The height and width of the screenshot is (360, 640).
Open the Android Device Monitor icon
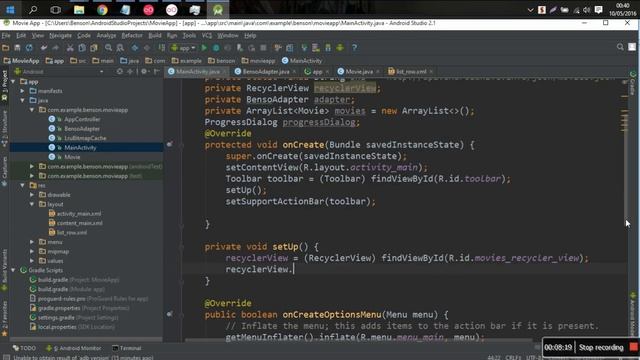[340, 48]
